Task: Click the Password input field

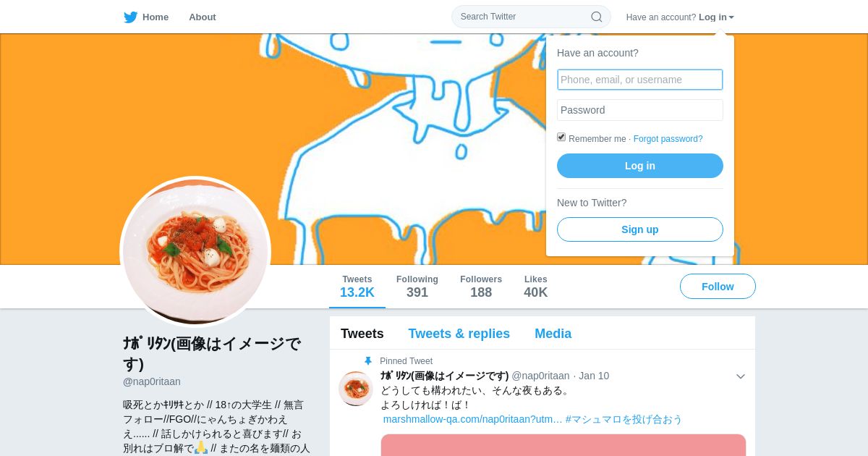Action: [x=640, y=110]
